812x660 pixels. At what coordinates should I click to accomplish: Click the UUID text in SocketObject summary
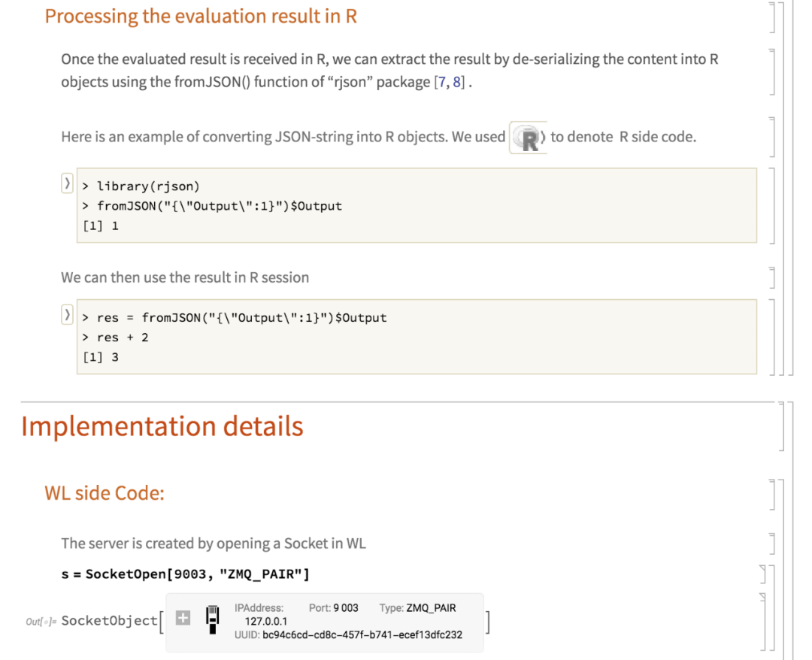[348, 635]
